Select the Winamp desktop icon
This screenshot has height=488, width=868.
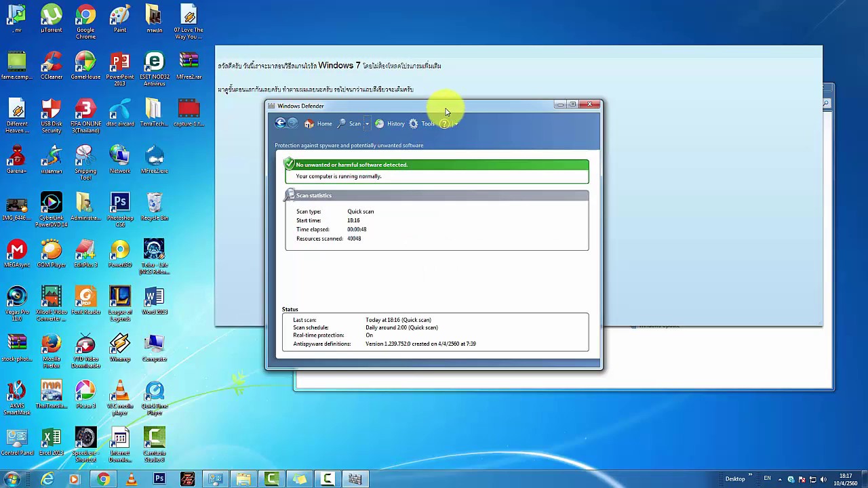click(120, 347)
